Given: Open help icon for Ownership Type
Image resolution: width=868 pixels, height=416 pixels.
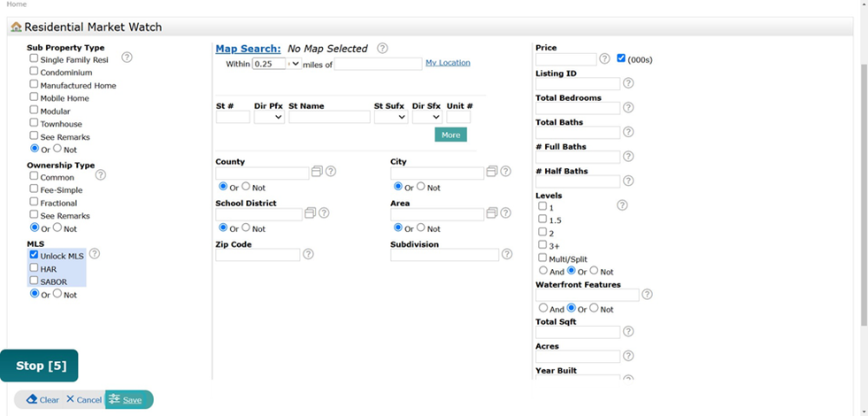Looking at the screenshot, I should coord(100,175).
